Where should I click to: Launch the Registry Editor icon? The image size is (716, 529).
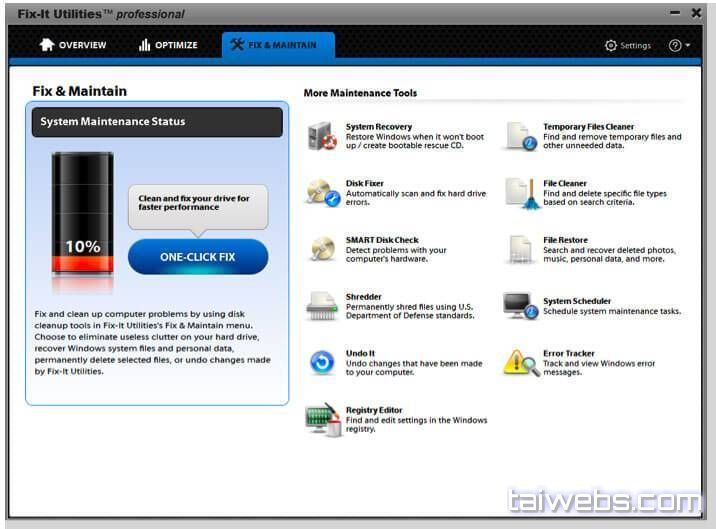point(322,419)
